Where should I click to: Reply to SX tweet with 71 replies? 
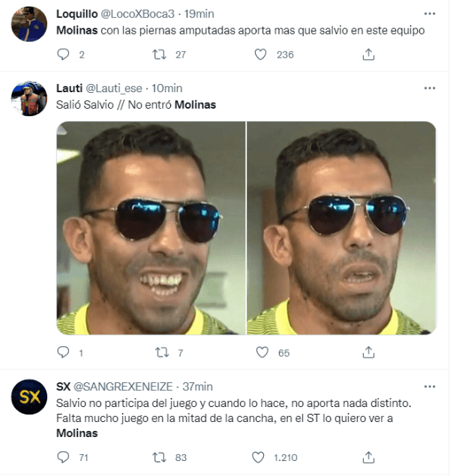[x=63, y=457]
